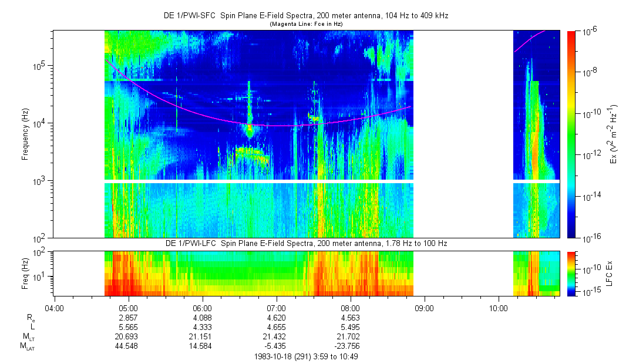This screenshot has height=364, width=636.
Task: Select the M_LAT value 44.548
Action: 128,346
